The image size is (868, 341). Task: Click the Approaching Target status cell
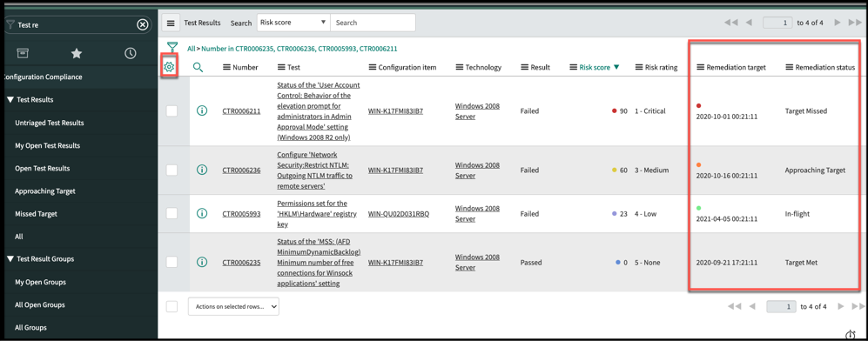tap(815, 170)
